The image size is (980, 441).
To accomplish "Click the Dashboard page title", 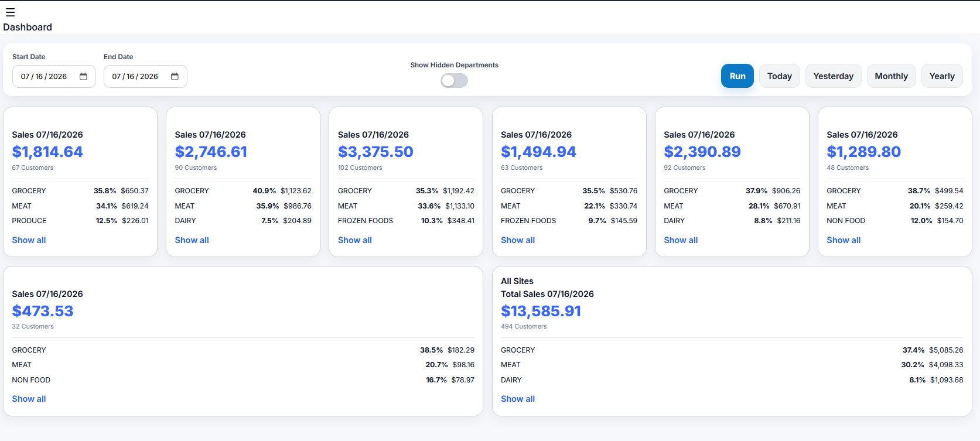I will 28,27.
